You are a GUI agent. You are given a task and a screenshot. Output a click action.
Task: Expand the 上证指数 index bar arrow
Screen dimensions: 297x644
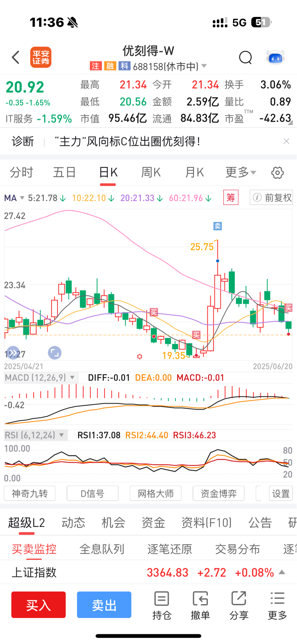point(282,572)
